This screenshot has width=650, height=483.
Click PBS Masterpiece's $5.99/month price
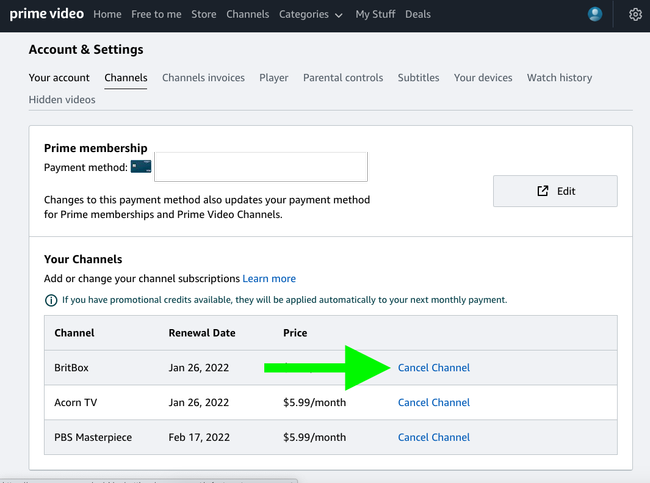[x=314, y=437]
